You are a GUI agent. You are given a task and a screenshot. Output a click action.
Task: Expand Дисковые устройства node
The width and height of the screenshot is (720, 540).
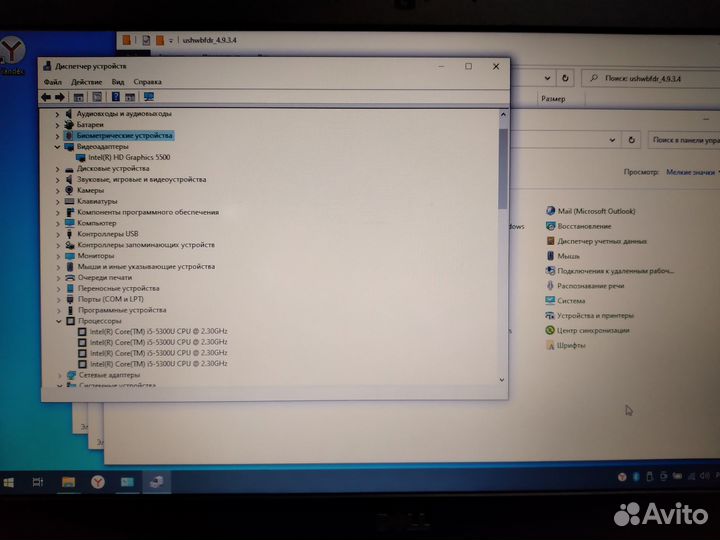point(57,169)
